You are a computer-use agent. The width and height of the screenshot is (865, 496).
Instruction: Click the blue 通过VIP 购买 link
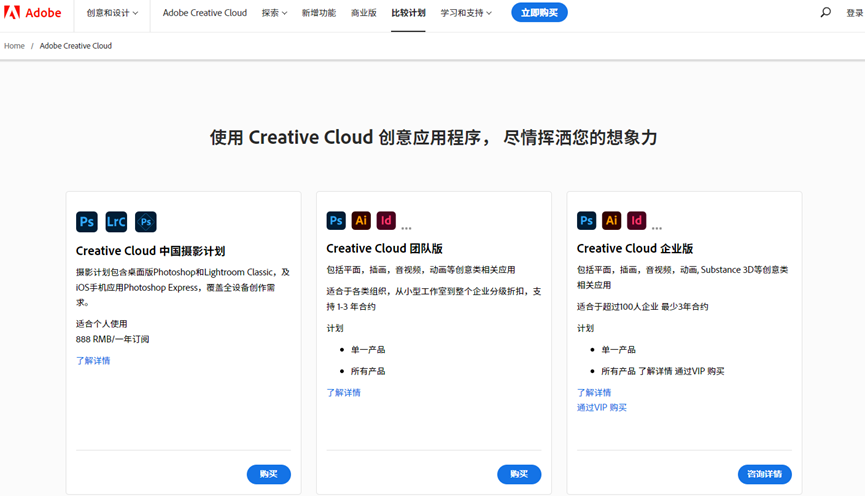tap(601, 408)
